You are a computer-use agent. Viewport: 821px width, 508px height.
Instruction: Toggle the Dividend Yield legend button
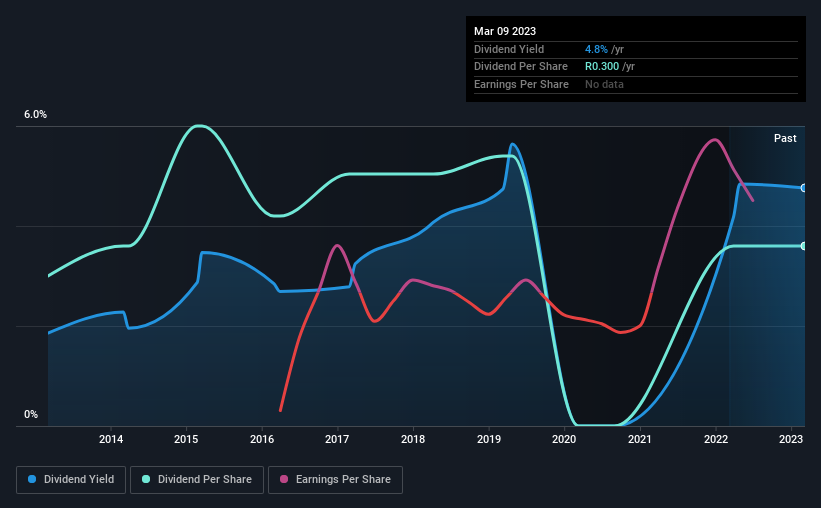(71, 480)
